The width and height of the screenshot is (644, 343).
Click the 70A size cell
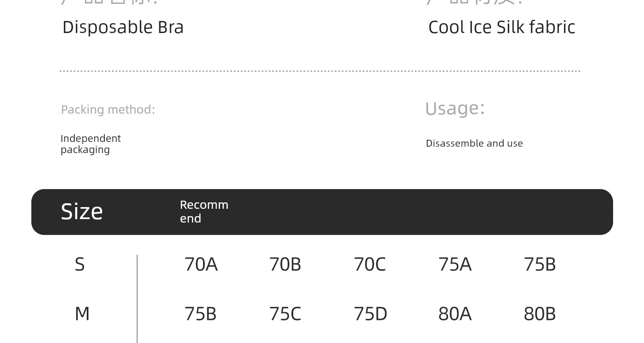click(201, 265)
